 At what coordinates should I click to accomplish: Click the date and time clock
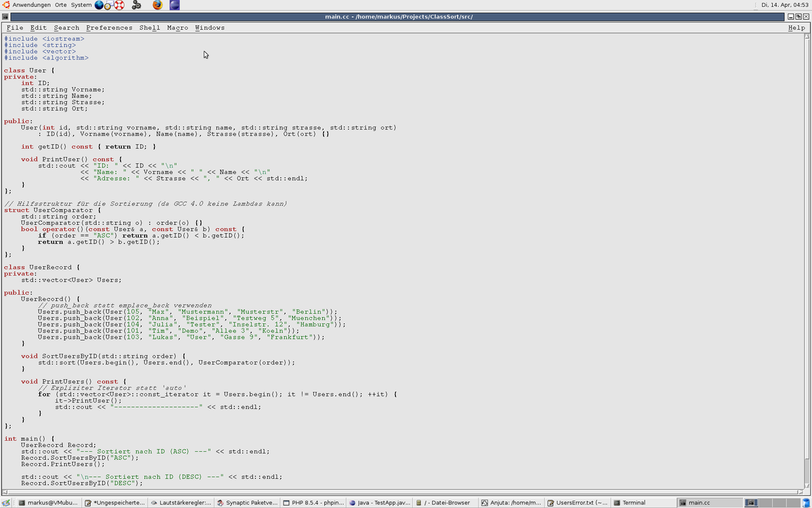[x=785, y=5]
